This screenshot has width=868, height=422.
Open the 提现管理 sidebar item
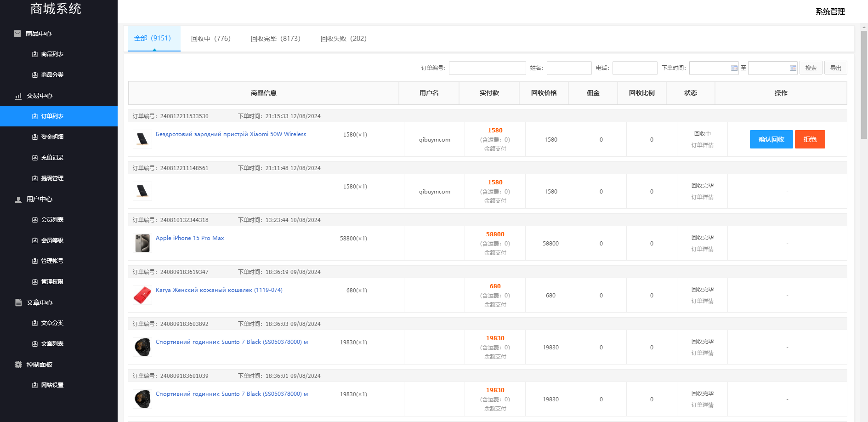click(52, 178)
